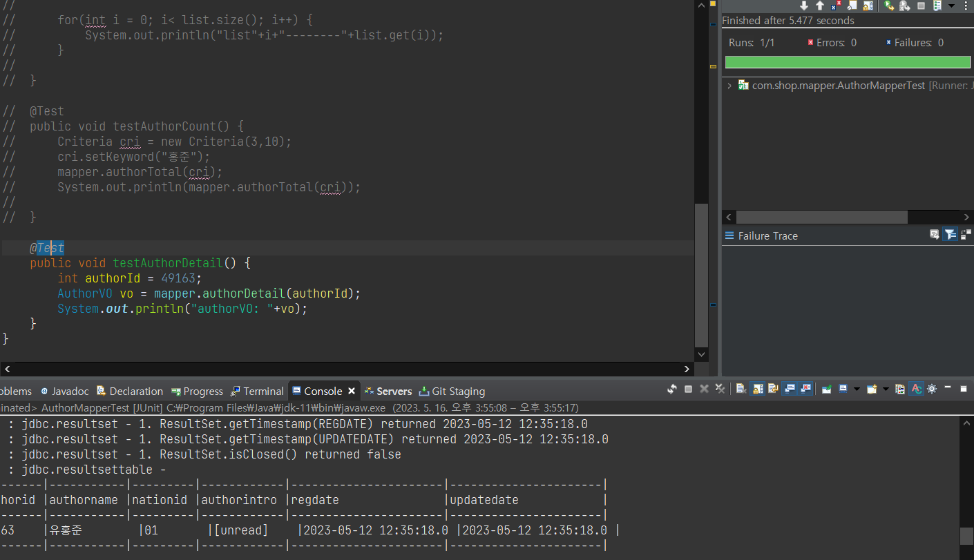Toggle Filter Stack Trace in Failure Trace
This screenshot has width=974, height=560.
coord(951,235)
